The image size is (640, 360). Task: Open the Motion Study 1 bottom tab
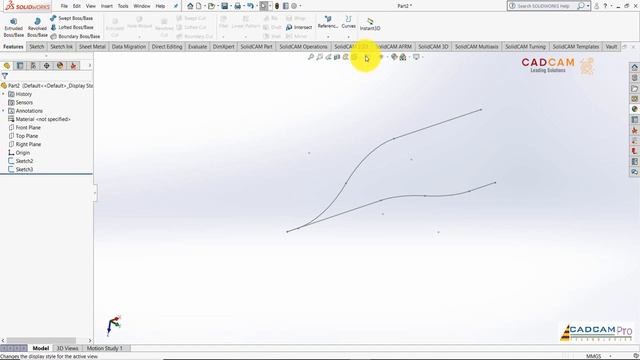pos(104,348)
